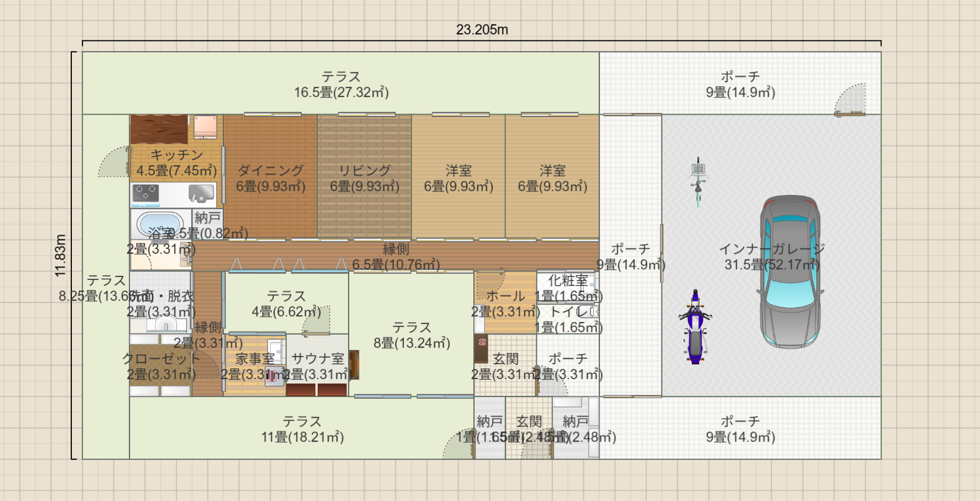Click the キッチン 4.5畳 label
Viewport: 980px width, 501px height.
[x=176, y=162]
